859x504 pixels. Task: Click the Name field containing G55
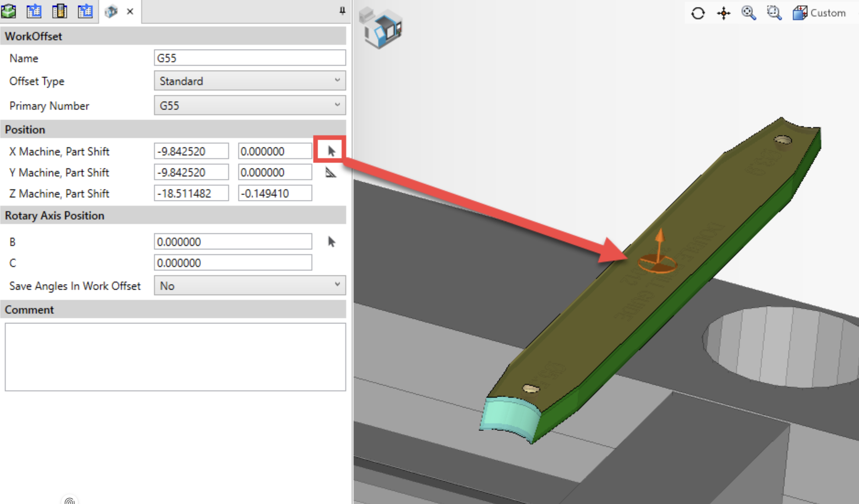point(250,58)
